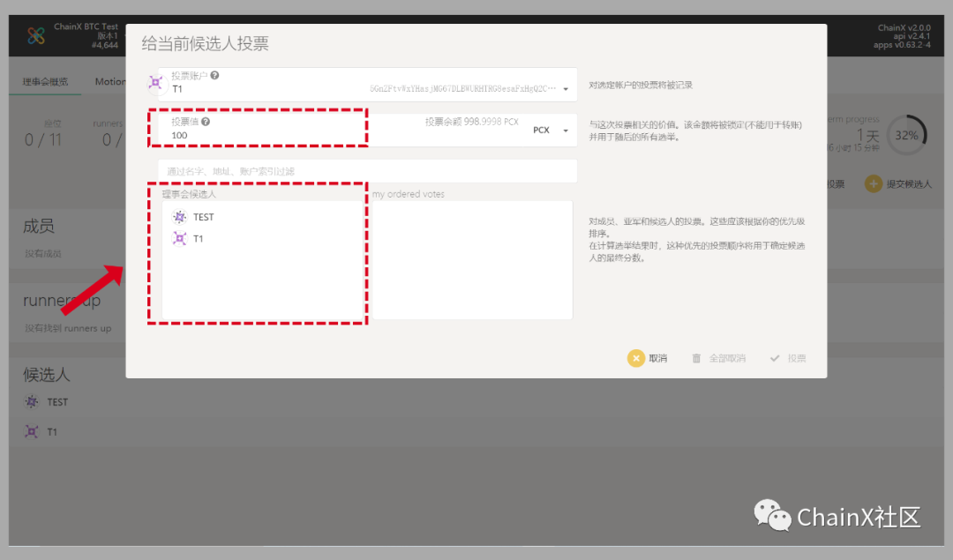
Task: Click the 提交候选人 button in background
Action: point(898,183)
